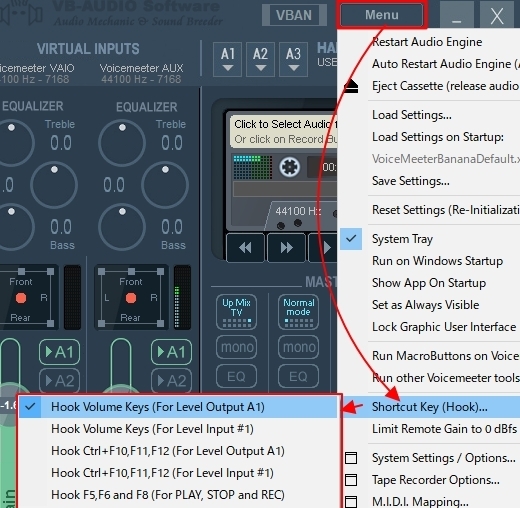This screenshot has height=508, width=520.
Task: Click Bass knob on Voicemeeter AUX equalizer
Action: 122,227
